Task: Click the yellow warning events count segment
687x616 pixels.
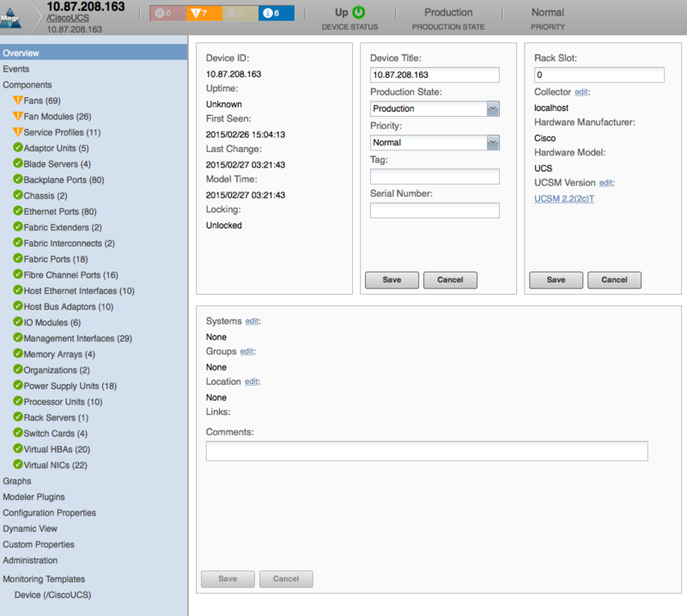Action: click(x=240, y=13)
